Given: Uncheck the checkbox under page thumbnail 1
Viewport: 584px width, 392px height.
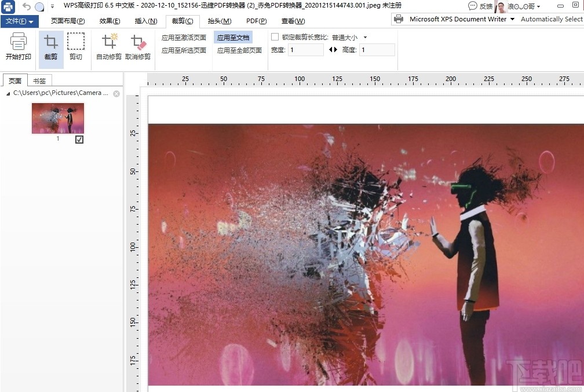Looking at the screenshot, I should click(x=79, y=139).
